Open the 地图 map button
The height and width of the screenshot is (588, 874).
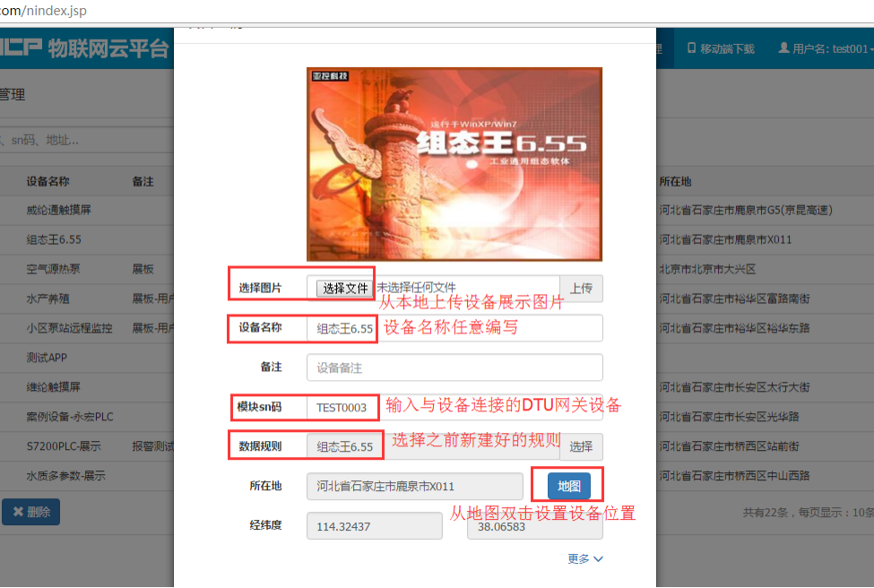click(x=568, y=486)
